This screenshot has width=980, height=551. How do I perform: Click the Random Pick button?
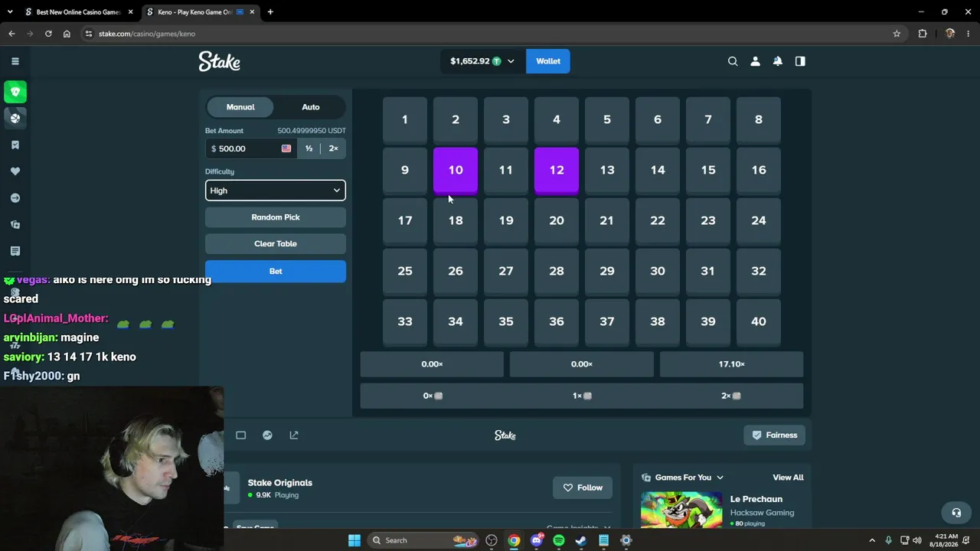point(276,217)
